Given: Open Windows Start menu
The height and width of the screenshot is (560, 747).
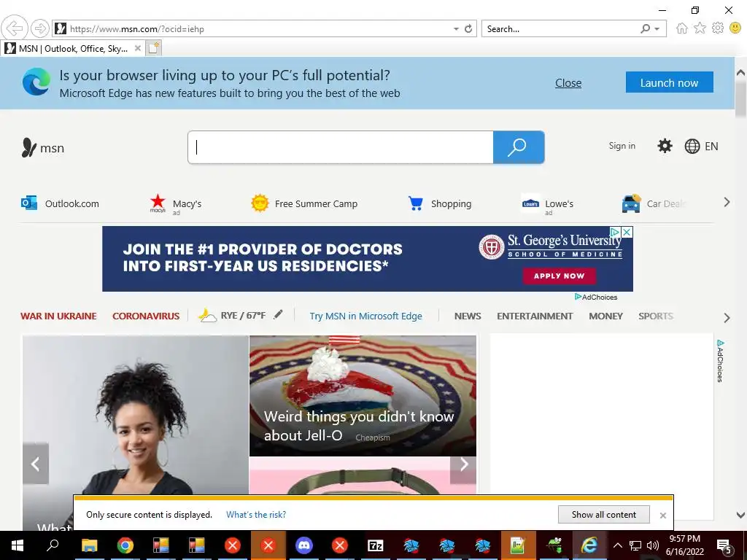Looking at the screenshot, I should tap(18, 545).
